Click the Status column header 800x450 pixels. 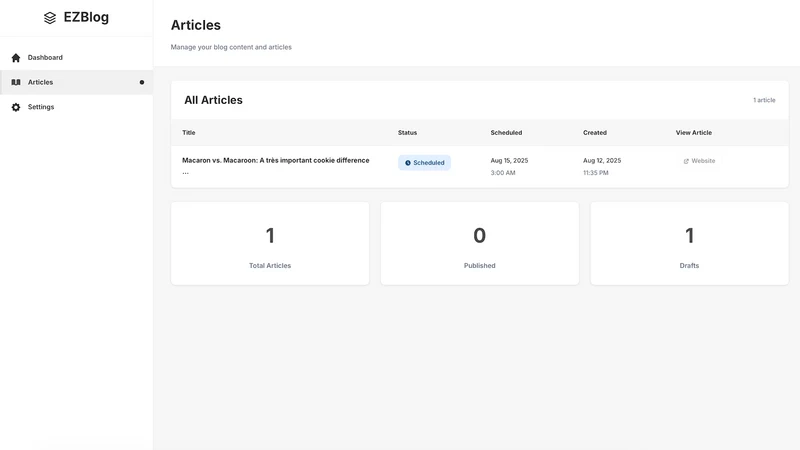pos(408,133)
